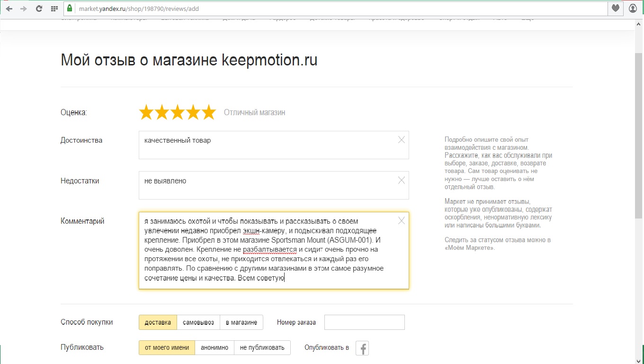Click the hint paragraph starting Подробно опишите
The image size is (644, 364).
pos(499,163)
